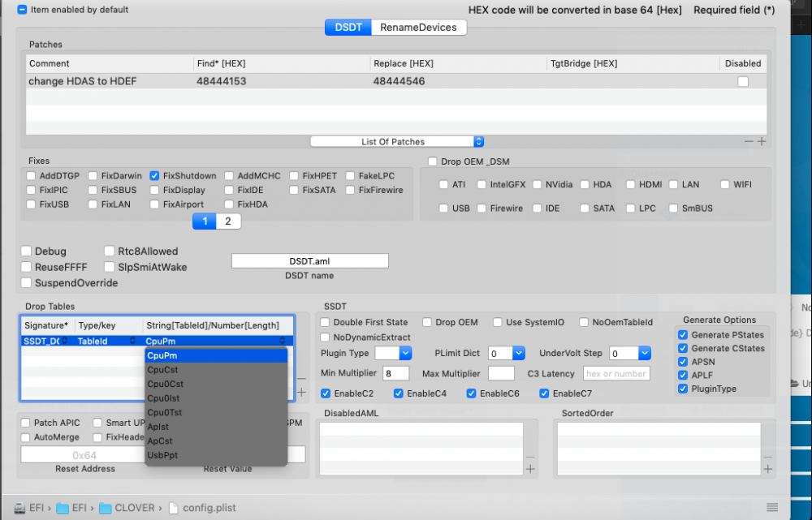Check Drop OEM _DSM option
The width and height of the screenshot is (812, 520).
433,161
